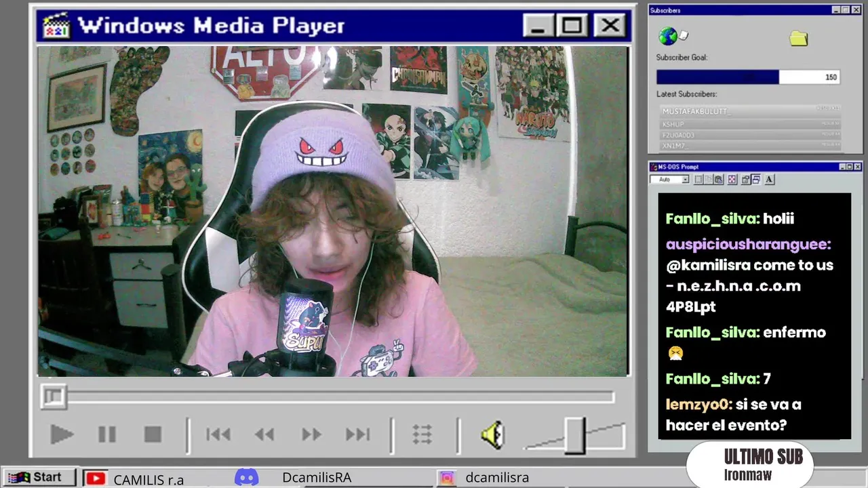Select the Mark tool in MS-DOS toolbar

[x=698, y=180]
